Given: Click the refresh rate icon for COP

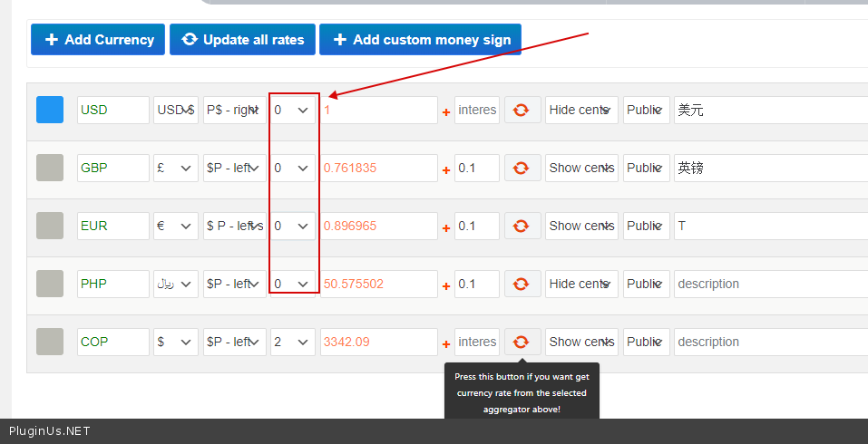Looking at the screenshot, I should click(522, 343).
